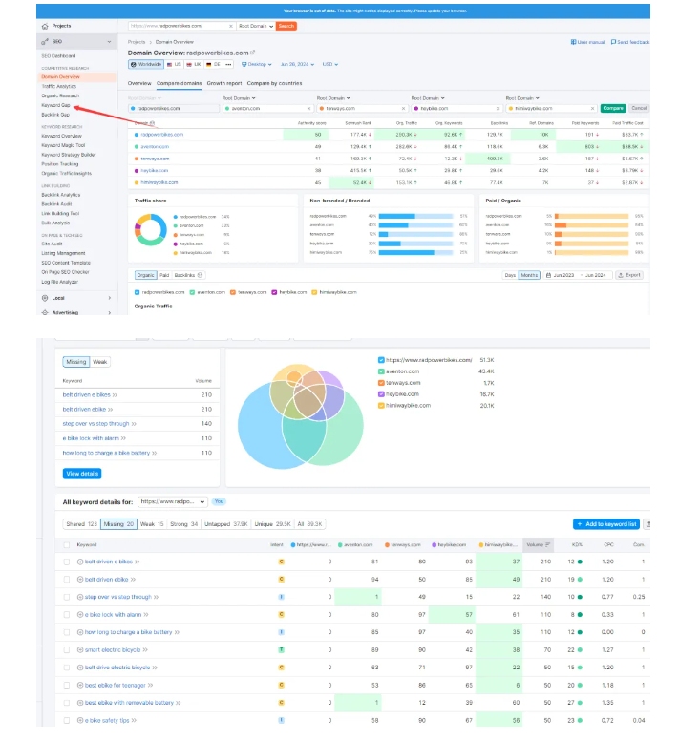Image resolution: width=700 pixels, height=742 pixels.
Task: Click the Backlinks info icon
Action: [x=200, y=275]
